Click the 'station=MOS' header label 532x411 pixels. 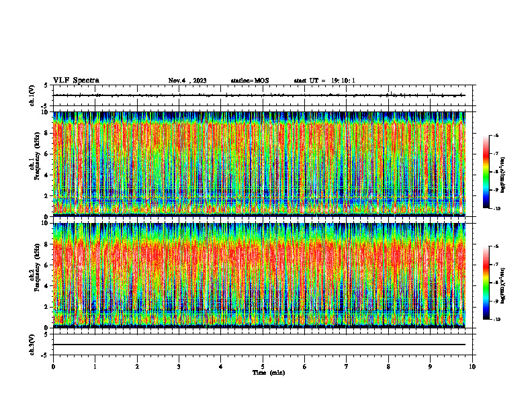coord(250,81)
